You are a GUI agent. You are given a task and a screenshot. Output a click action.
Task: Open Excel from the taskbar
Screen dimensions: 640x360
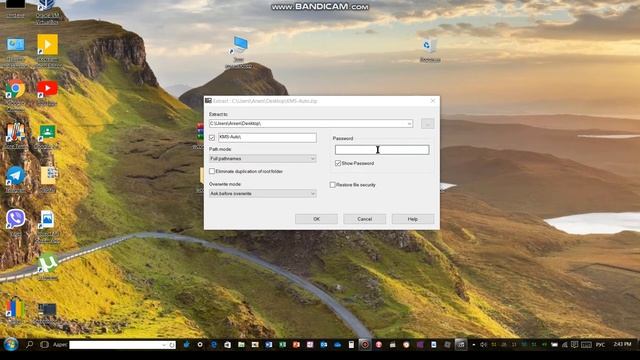tap(282, 344)
